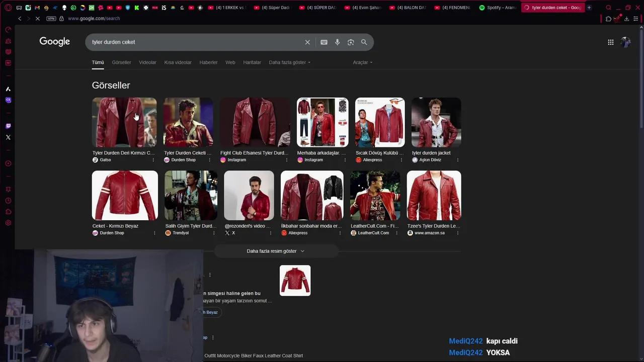Open the extensions cube toolbar icon
Viewport: 644px width, 362px height.
[608, 19]
